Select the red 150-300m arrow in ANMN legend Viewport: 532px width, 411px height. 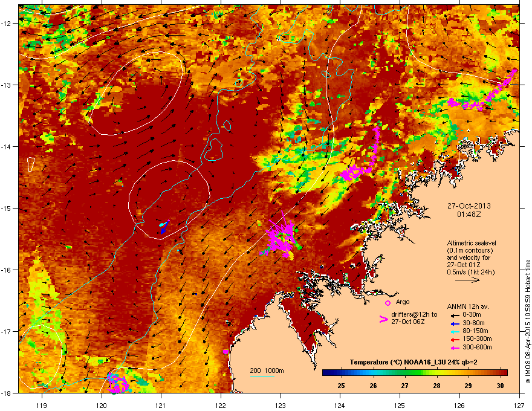click(455, 339)
